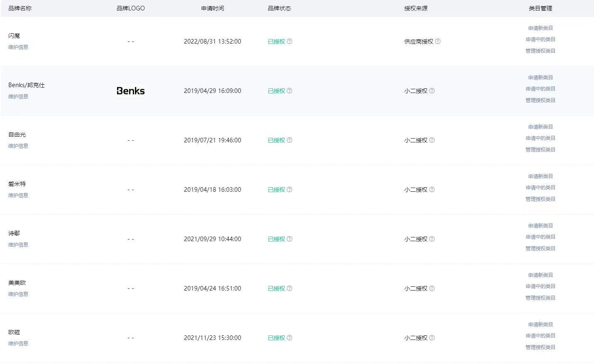The width and height of the screenshot is (594, 364).
Task: Click 申请新类目 in 爱米特 row
Action: point(540,176)
